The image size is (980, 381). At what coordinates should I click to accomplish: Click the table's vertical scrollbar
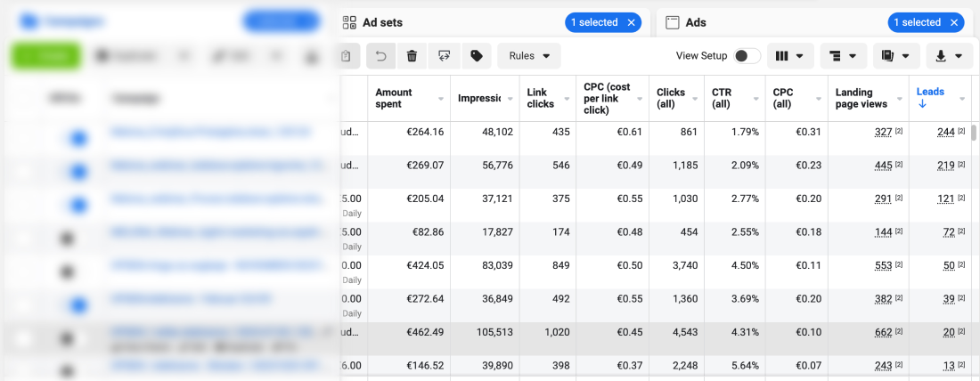974,134
